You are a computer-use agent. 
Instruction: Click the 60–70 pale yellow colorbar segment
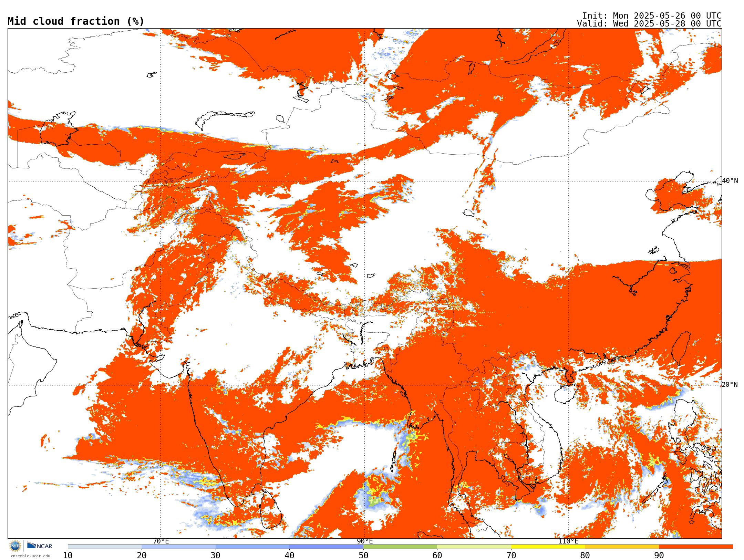(474, 547)
